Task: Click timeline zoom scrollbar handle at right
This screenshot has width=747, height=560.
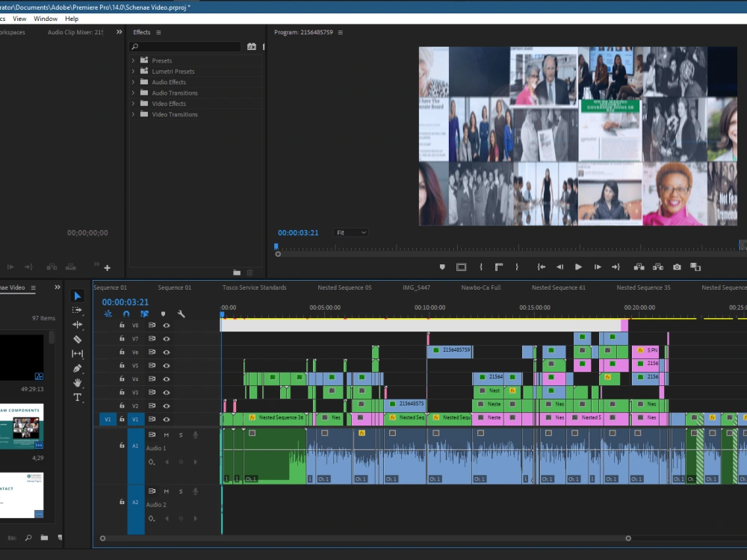Action: (x=628, y=538)
